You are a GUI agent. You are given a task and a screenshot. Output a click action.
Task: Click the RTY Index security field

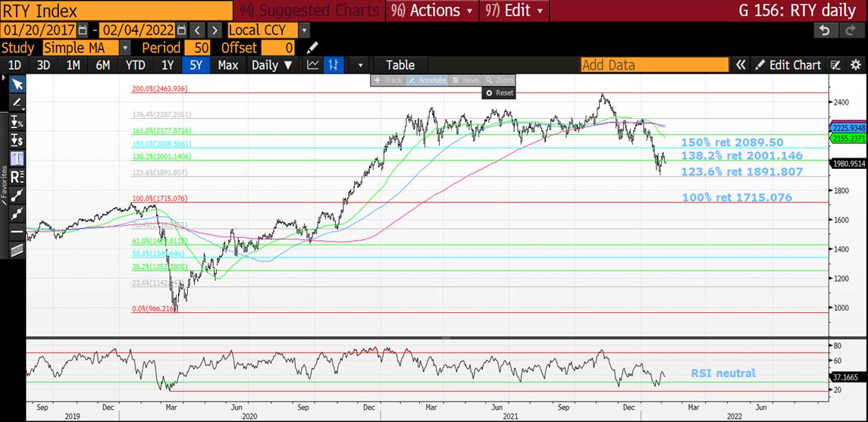(116, 11)
